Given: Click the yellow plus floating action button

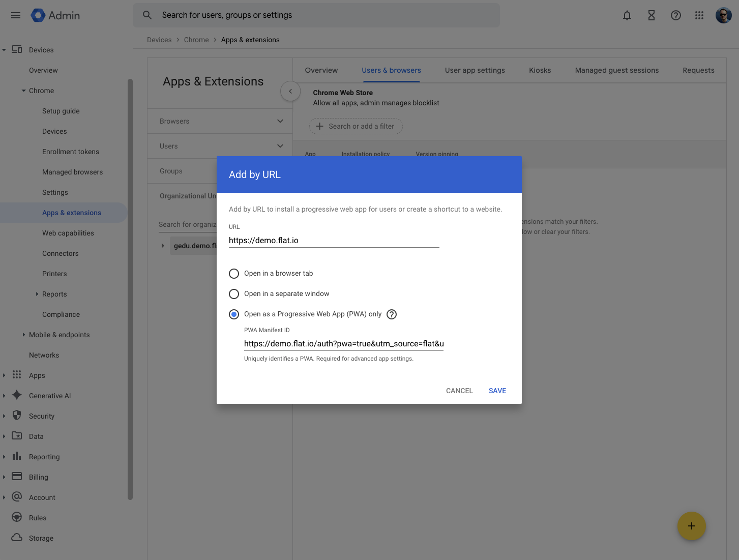Looking at the screenshot, I should [x=691, y=526].
